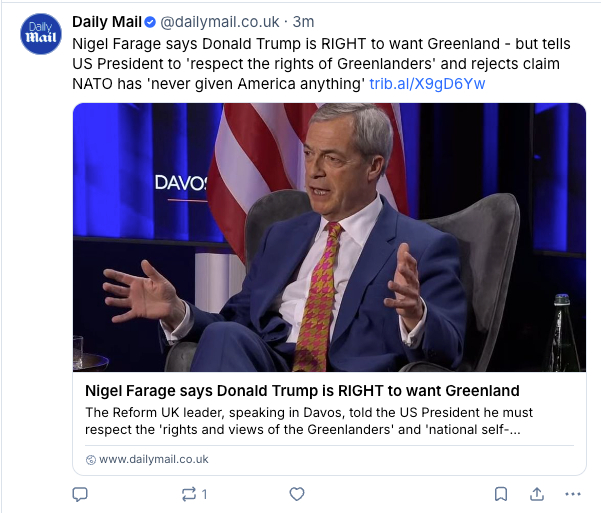Bookmark the Daily Mail post

click(501, 494)
